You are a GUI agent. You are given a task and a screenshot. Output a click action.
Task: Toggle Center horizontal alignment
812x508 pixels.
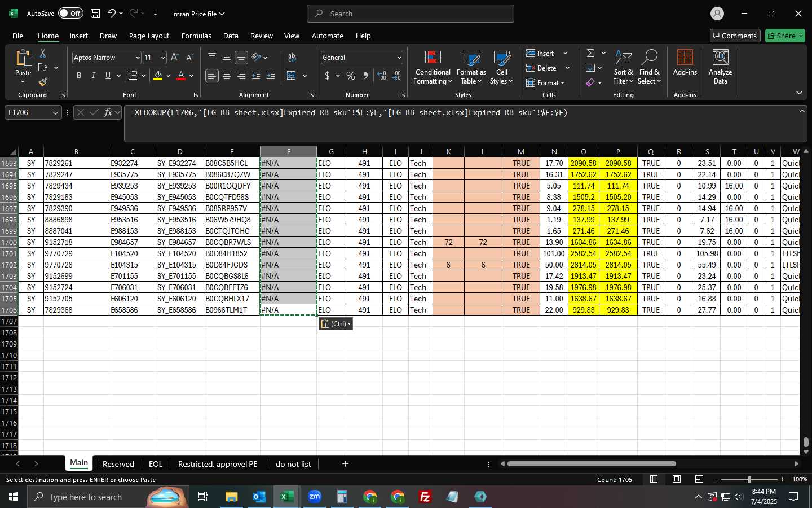[227, 76]
